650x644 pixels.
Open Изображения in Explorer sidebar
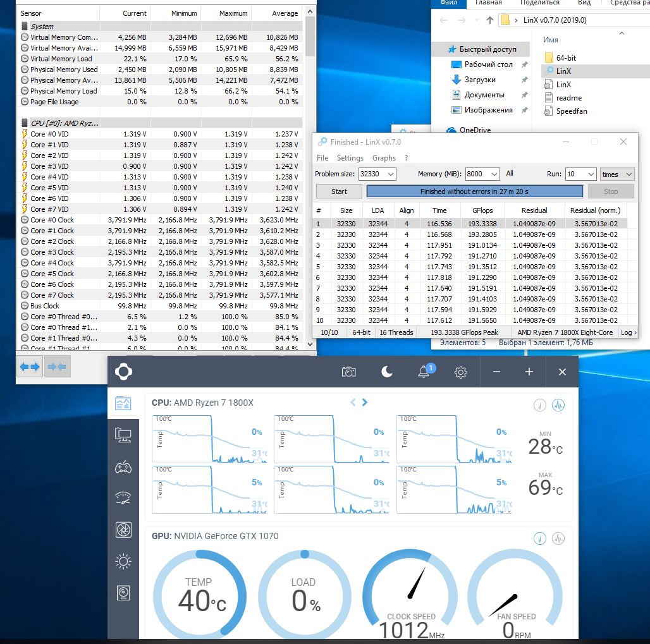482,110
